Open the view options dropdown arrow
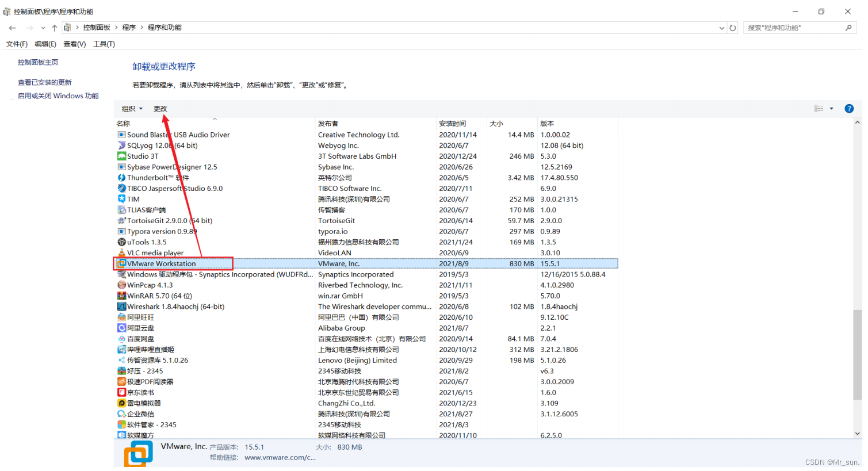The width and height of the screenshot is (868, 471). click(x=831, y=109)
